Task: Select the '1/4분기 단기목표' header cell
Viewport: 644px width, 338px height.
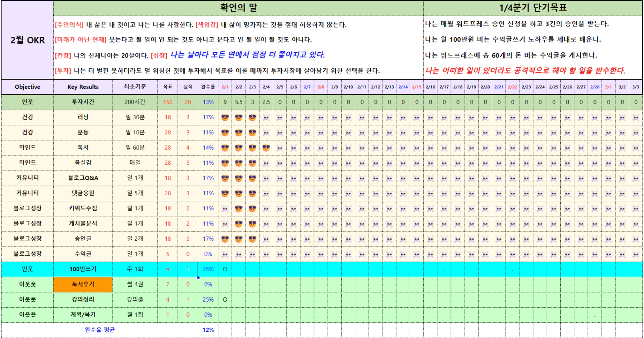Action: tap(533, 8)
